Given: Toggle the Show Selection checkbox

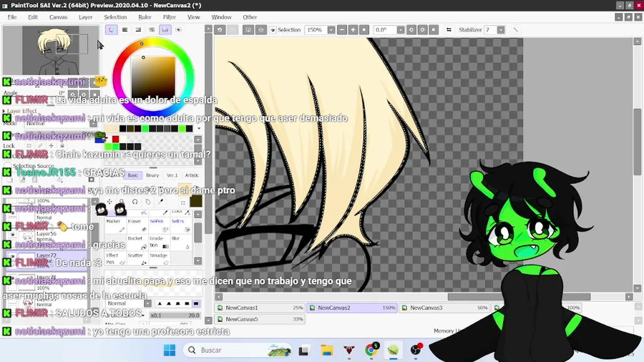Looking at the screenshot, I should [273, 30].
